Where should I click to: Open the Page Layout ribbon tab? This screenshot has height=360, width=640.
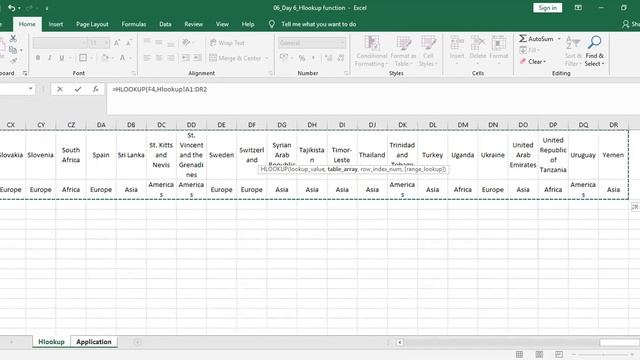tap(92, 24)
